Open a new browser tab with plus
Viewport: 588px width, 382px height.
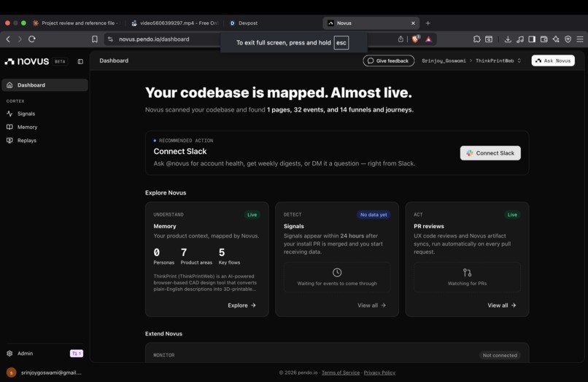click(x=428, y=23)
